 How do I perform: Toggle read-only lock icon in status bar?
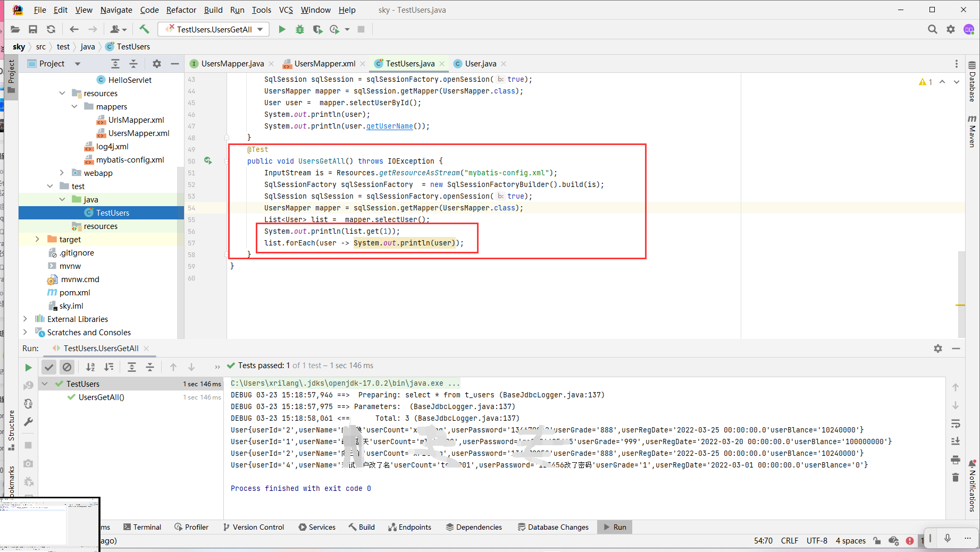877,541
